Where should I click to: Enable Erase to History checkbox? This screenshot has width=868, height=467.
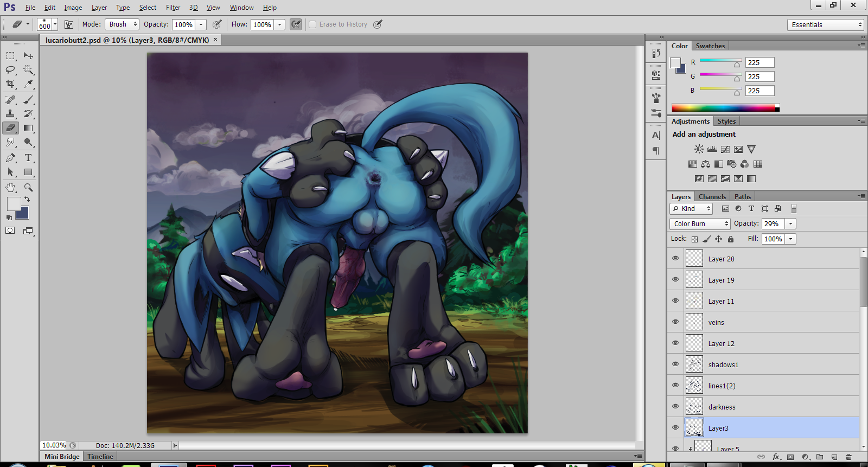point(312,24)
